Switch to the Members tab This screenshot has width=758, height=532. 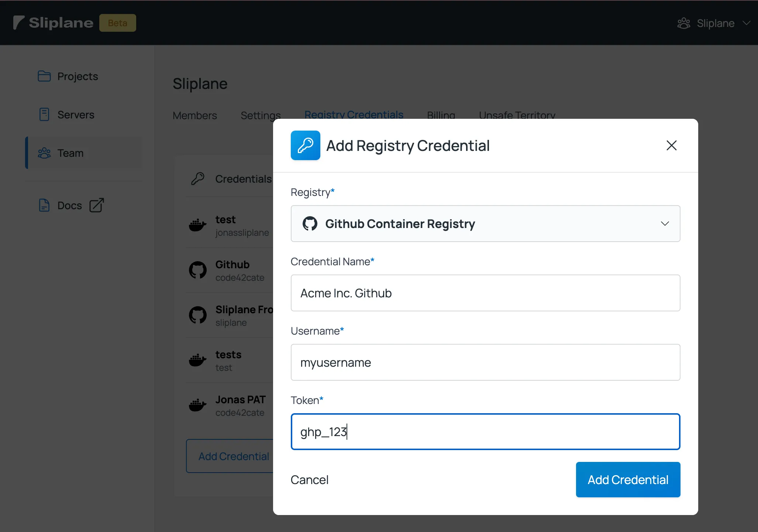(x=195, y=115)
